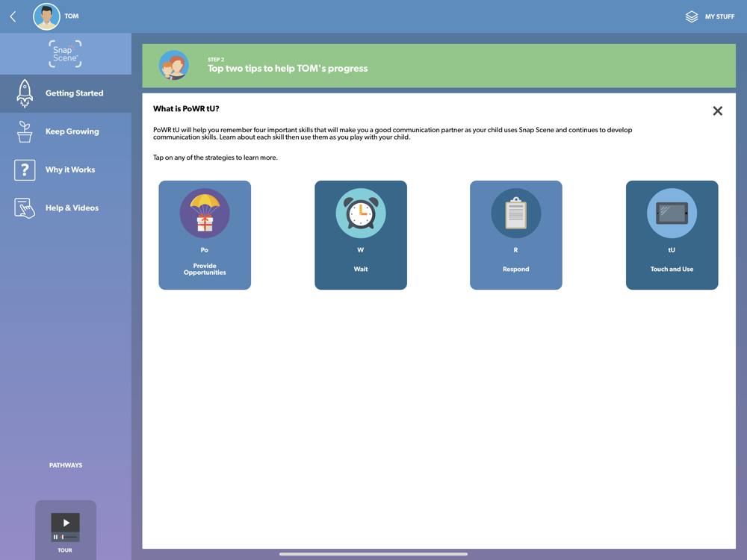The height and width of the screenshot is (560, 747).
Task: Open the Keep Growing menu item
Action: (x=66, y=131)
